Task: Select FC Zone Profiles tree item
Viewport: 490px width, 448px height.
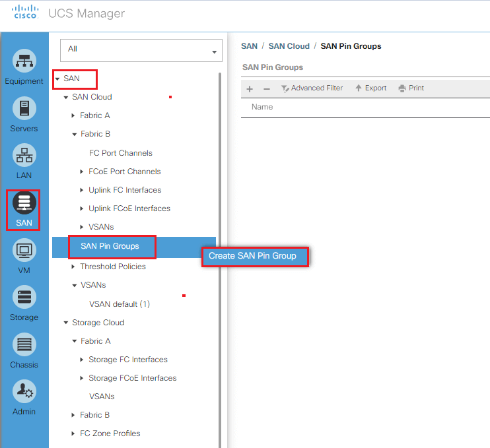Action: tap(110, 433)
